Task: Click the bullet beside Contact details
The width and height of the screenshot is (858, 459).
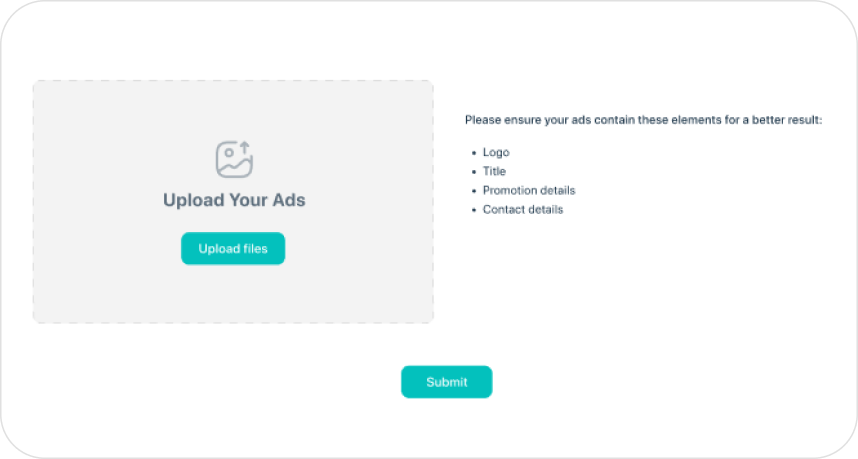Action: point(473,210)
